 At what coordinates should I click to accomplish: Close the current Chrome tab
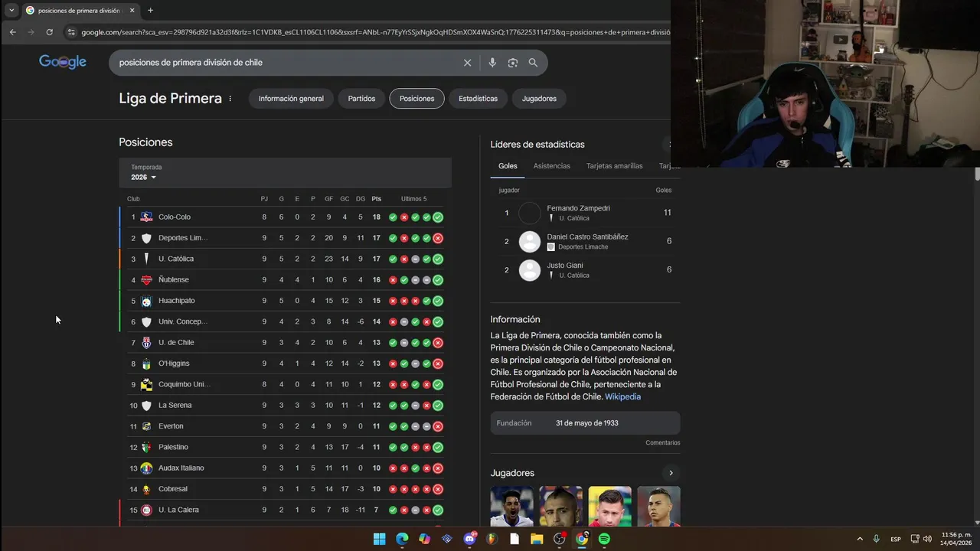(132, 11)
